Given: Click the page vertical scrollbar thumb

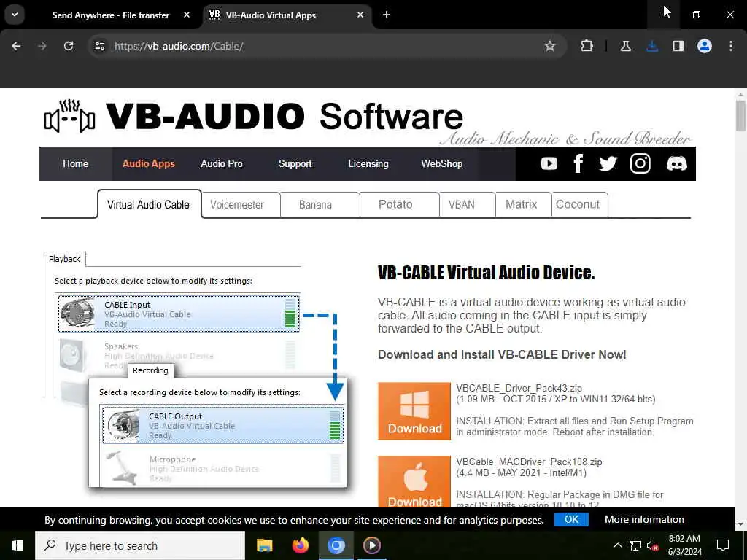Looking at the screenshot, I should click(740, 114).
